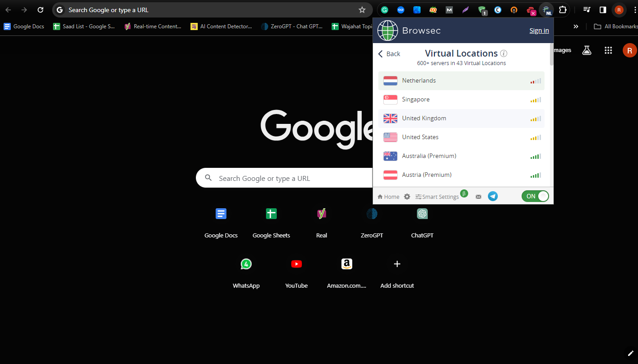The width and height of the screenshot is (638, 364).
Task: Select Austria (Premium) location
Action: point(461,175)
